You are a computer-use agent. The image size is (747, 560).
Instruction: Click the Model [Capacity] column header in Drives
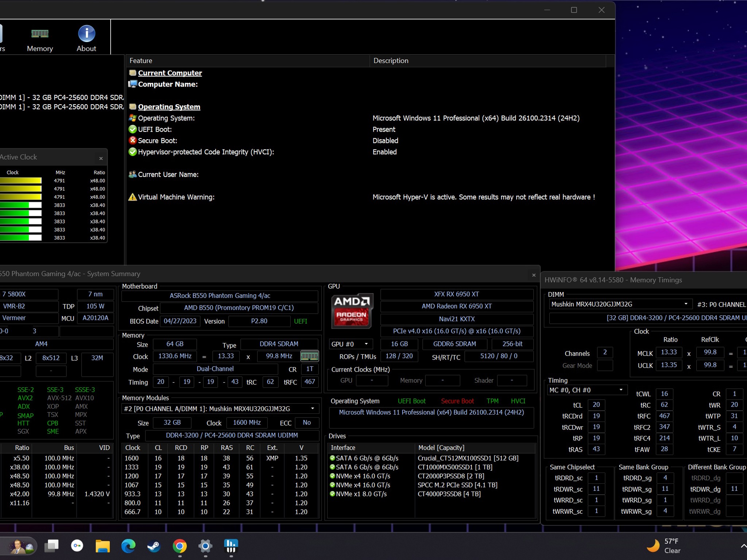[x=475, y=448]
